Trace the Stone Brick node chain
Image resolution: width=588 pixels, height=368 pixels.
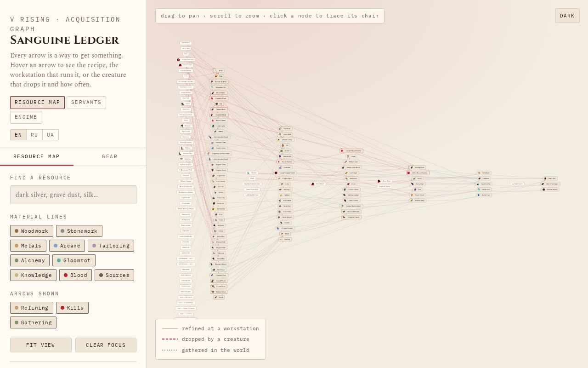pos(285,201)
